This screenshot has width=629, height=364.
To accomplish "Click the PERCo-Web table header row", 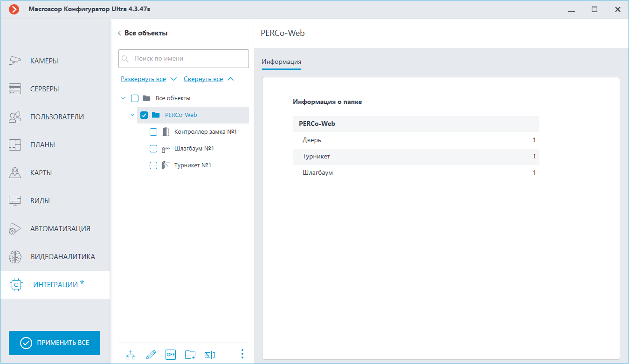I will tap(416, 124).
